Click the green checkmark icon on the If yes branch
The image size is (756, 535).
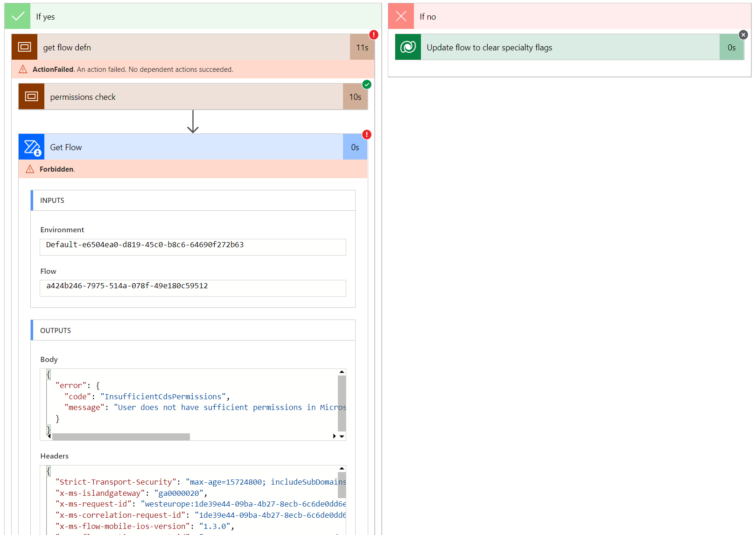tap(17, 16)
